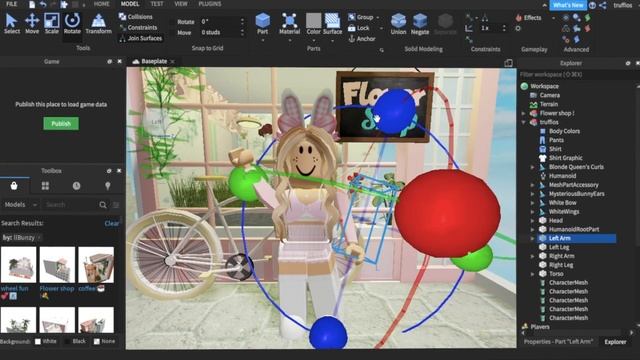Open the wheel fun asset link
Screen dimensions: 640x360
coord(14,288)
